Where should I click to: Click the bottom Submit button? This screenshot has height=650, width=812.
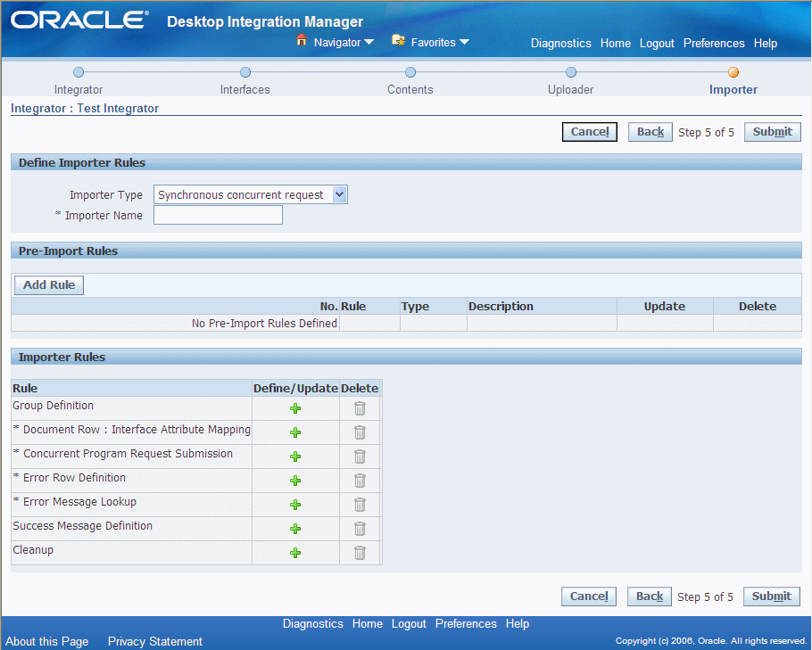[772, 597]
